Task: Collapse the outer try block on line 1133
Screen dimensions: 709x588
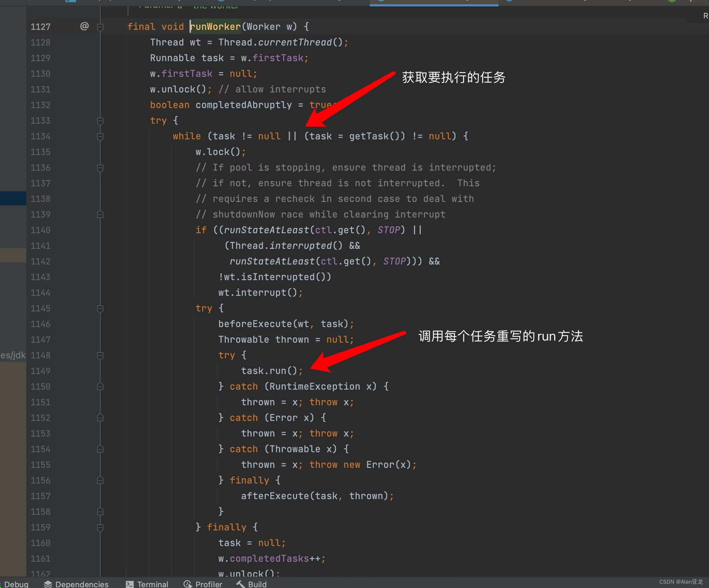Action: tap(100, 121)
